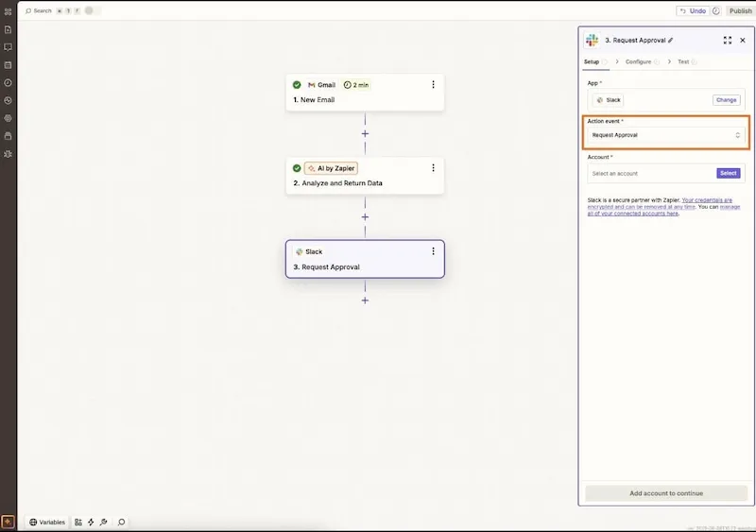This screenshot has height=532, width=756.
Task: Open the version history clock beside Undo
Action: [x=716, y=10]
